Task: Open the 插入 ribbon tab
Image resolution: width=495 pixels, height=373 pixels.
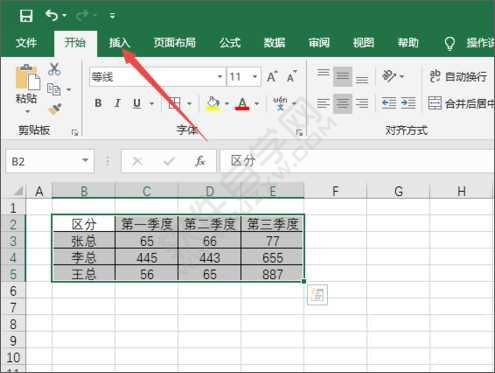Action: [x=119, y=43]
